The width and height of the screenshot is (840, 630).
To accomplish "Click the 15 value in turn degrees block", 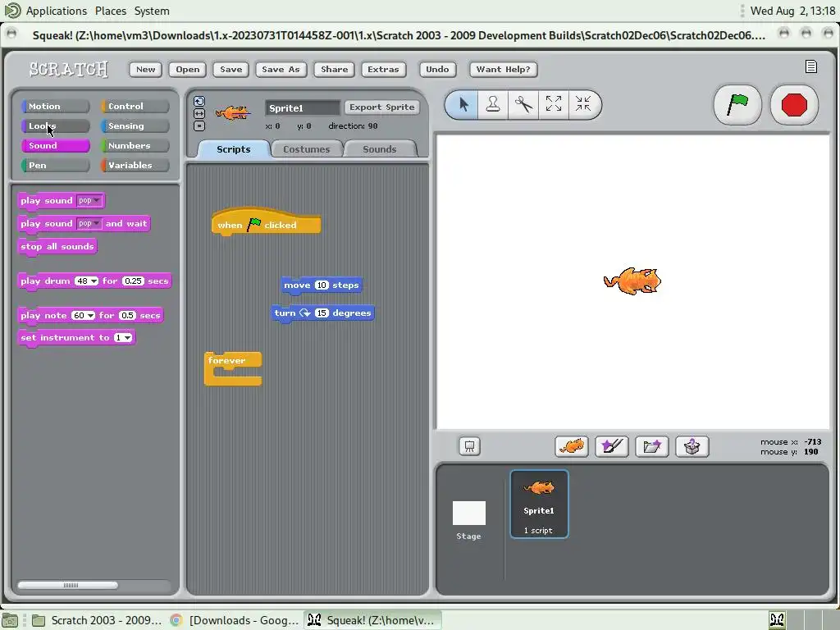I will (322, 313).
